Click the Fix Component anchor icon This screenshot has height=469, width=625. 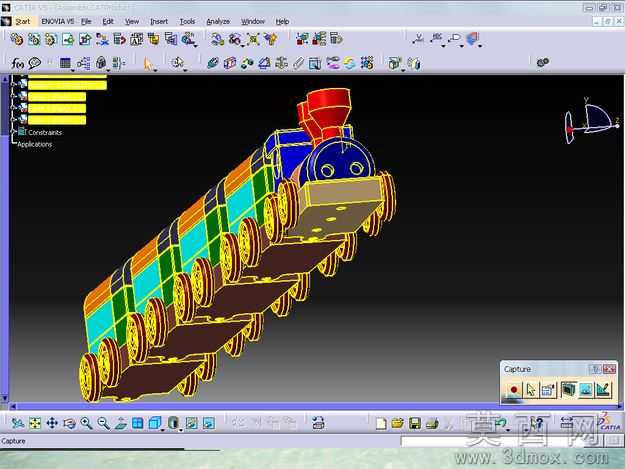(x=281, y=63)
